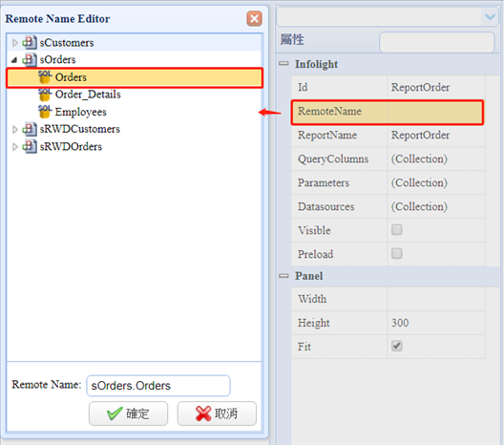Cancel with the 取消 button
504x445 pixels.
(x=217, y=413)
